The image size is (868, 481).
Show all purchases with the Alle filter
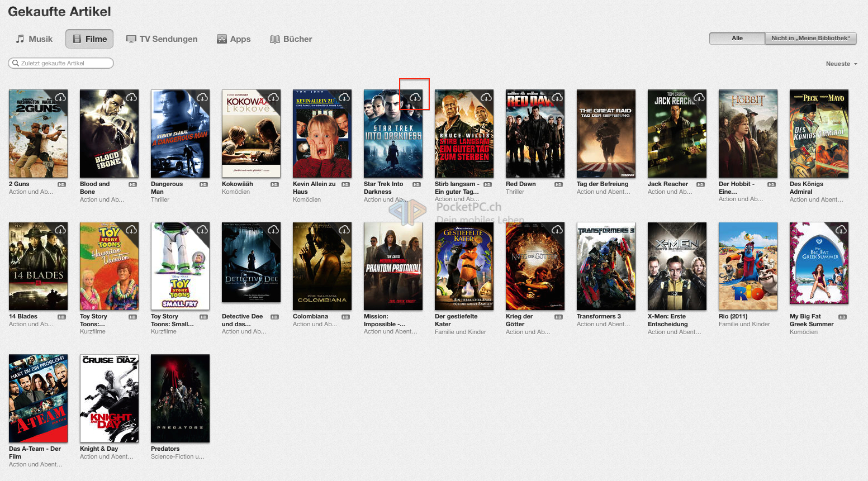click(x=737, y=39)
